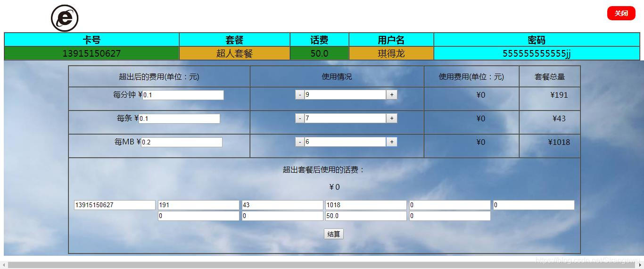Decrease the per-minute usage with minus button
The width and height of the screenshot is (644, 269).
point(300,95)
